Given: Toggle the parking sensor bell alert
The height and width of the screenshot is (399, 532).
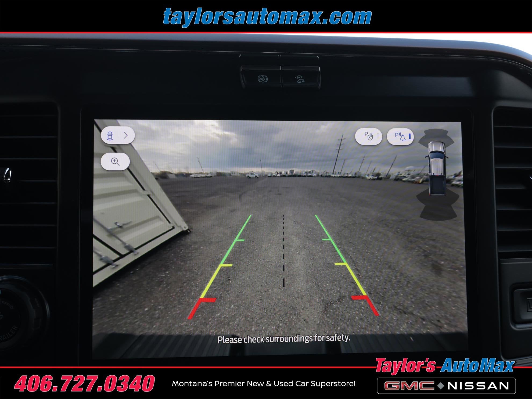Looking at the screenshot, I should (x=400, y=136).
